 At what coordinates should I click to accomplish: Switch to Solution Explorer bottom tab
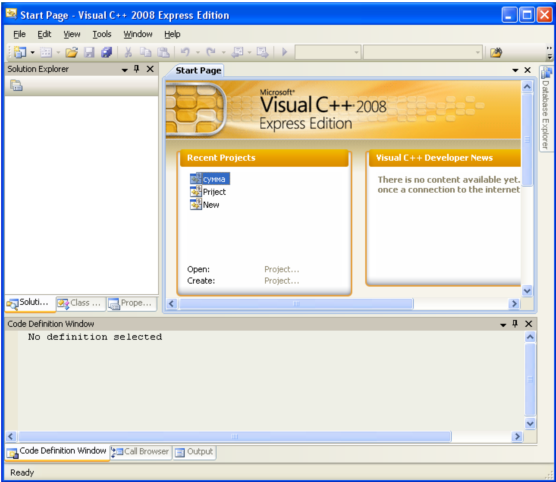(30, 303)
